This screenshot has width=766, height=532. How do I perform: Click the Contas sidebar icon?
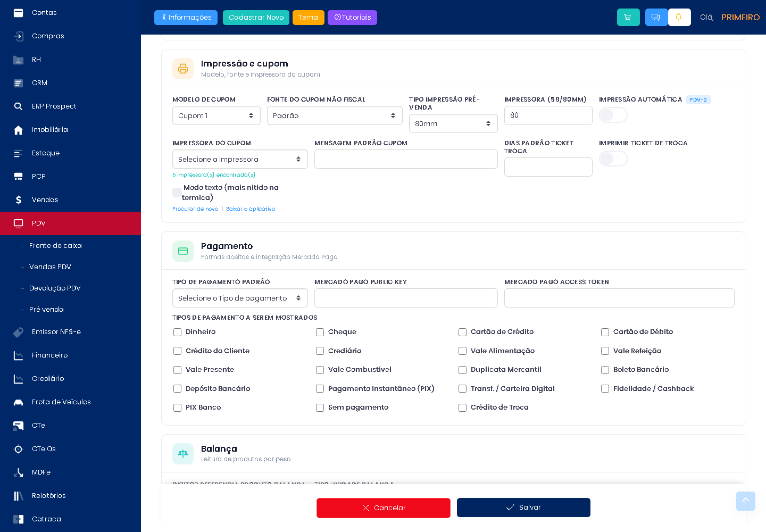point(18,13)
